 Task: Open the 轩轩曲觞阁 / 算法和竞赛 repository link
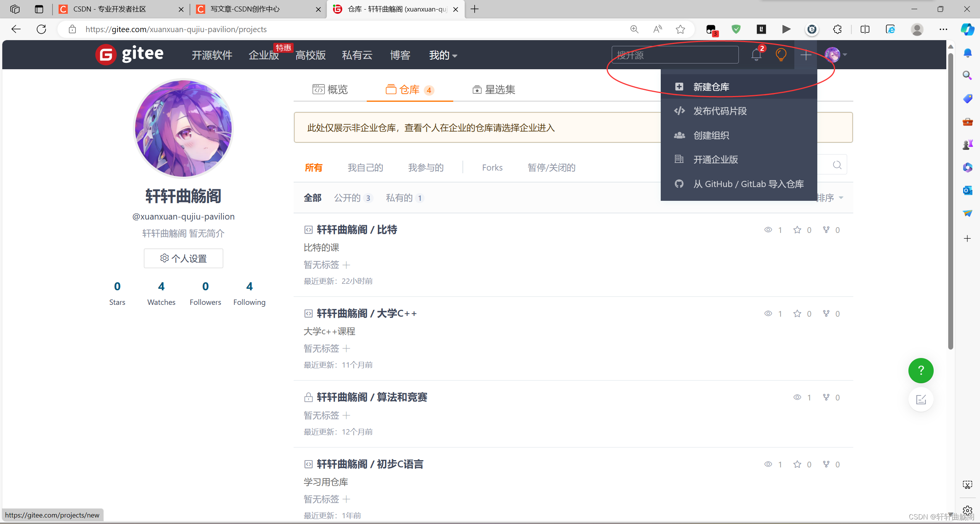click(x=372, y=397)
